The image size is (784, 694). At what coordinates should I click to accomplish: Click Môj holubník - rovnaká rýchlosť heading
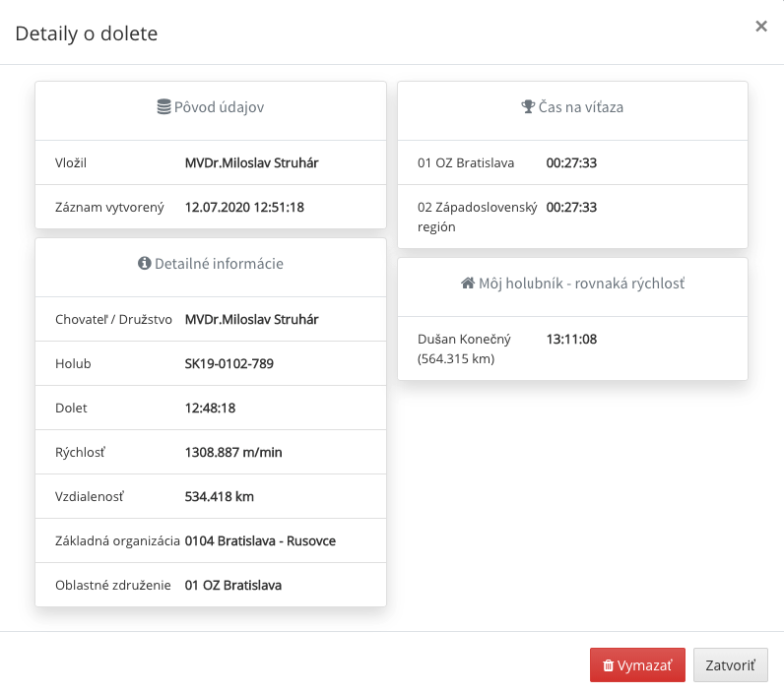tap(581, 284)
